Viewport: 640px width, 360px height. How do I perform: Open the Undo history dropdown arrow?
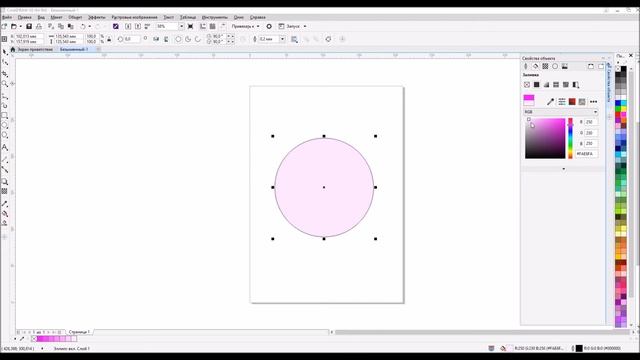(x=89, y=26)
